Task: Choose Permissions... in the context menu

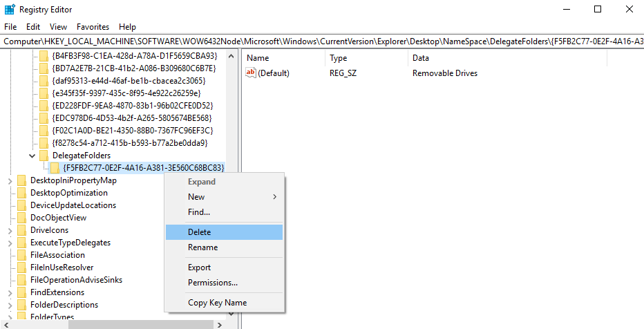Action: click(x=224, y=283)
